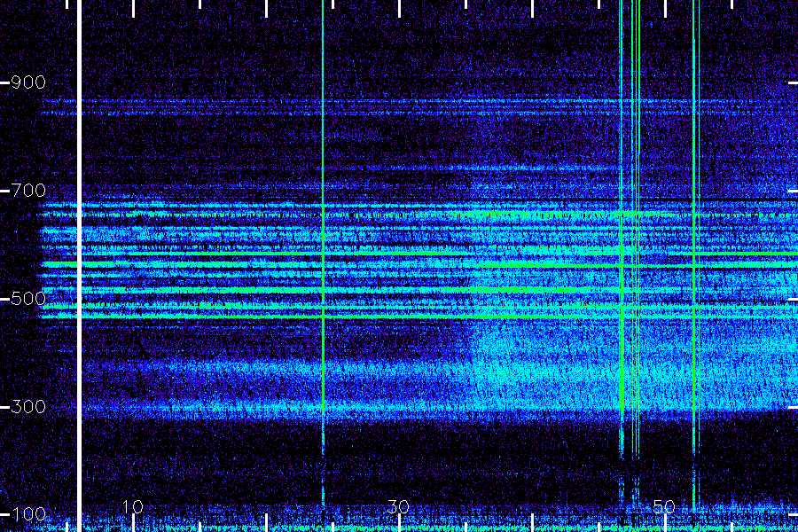Click the 50 time axis label

(664, 506)
